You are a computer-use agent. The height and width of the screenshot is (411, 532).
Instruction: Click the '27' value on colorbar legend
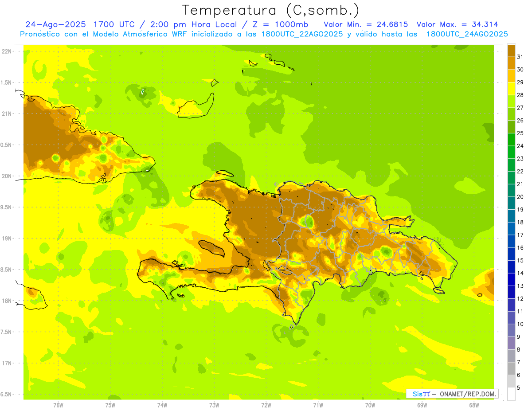tap(520, 108)
